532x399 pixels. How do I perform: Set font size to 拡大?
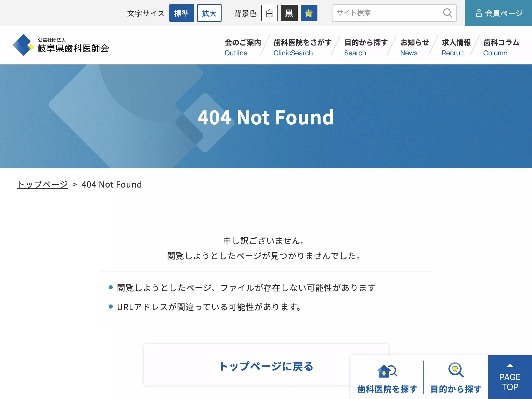pos(209,13)
